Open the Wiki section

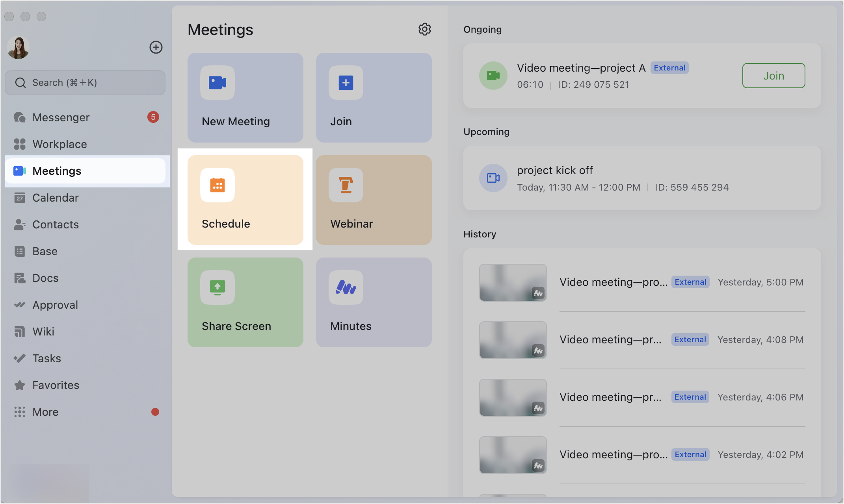[43, 332]
